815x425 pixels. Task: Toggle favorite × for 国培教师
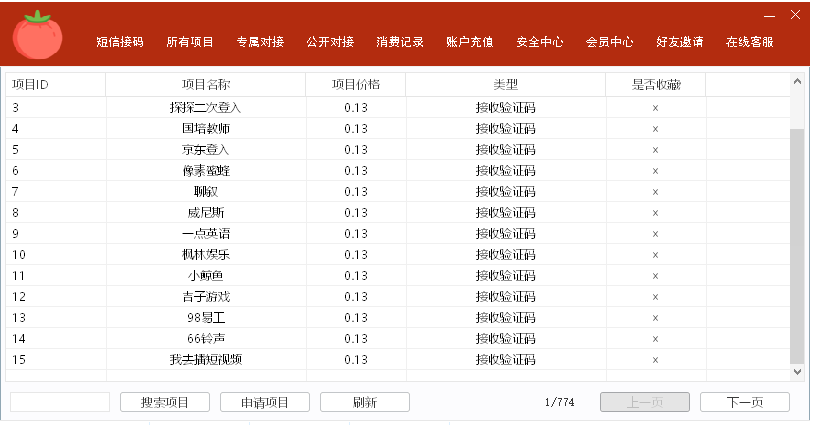coord(655,129)
